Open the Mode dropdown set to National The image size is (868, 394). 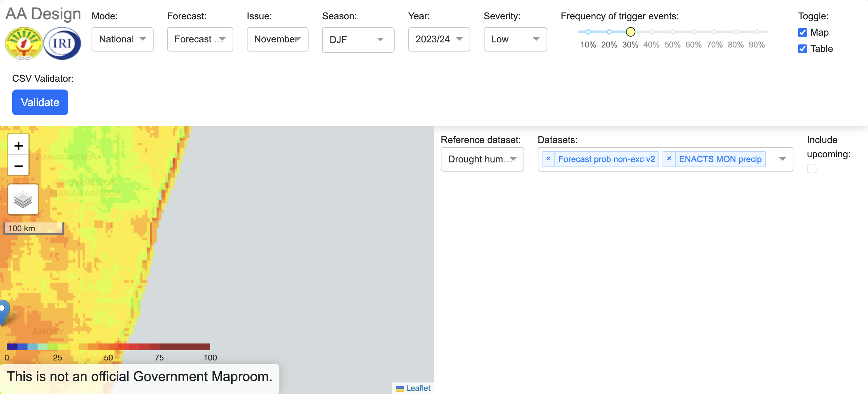(x=122, y=39)
